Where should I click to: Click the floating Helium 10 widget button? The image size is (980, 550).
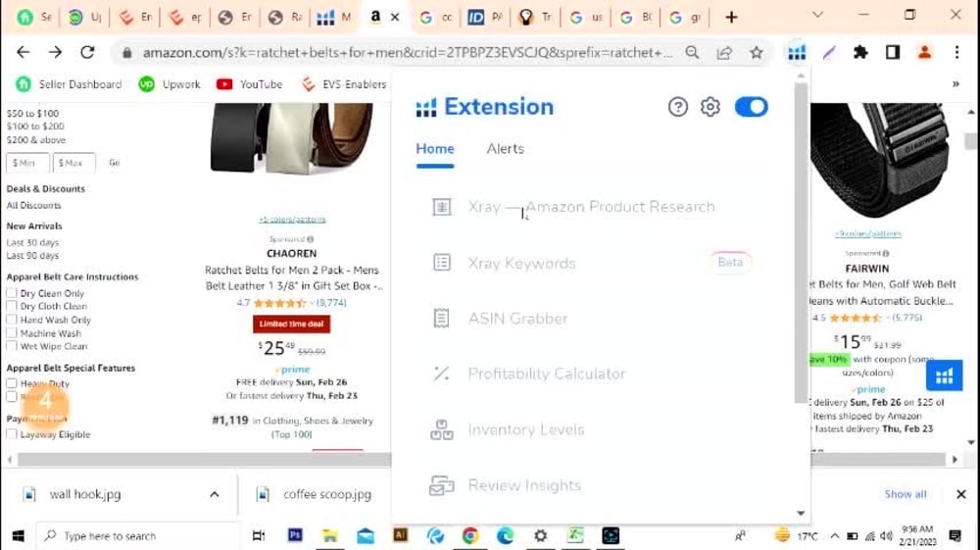point(944,375)
